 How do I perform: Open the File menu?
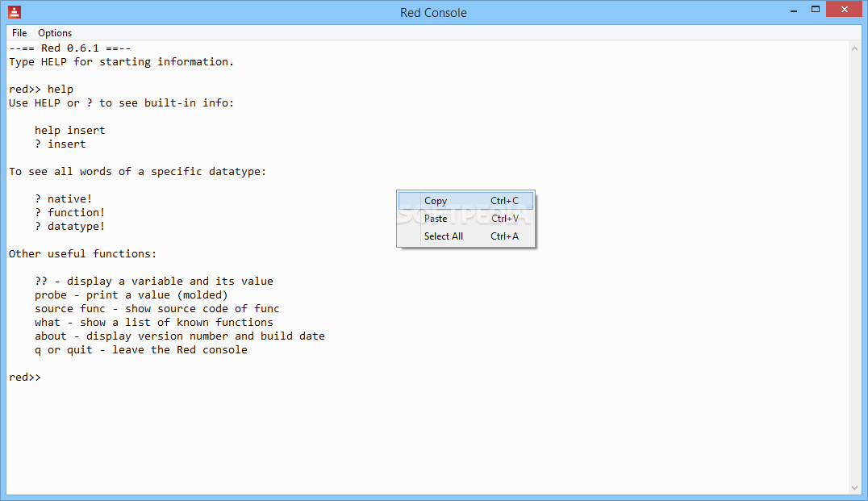coord(19,32)
